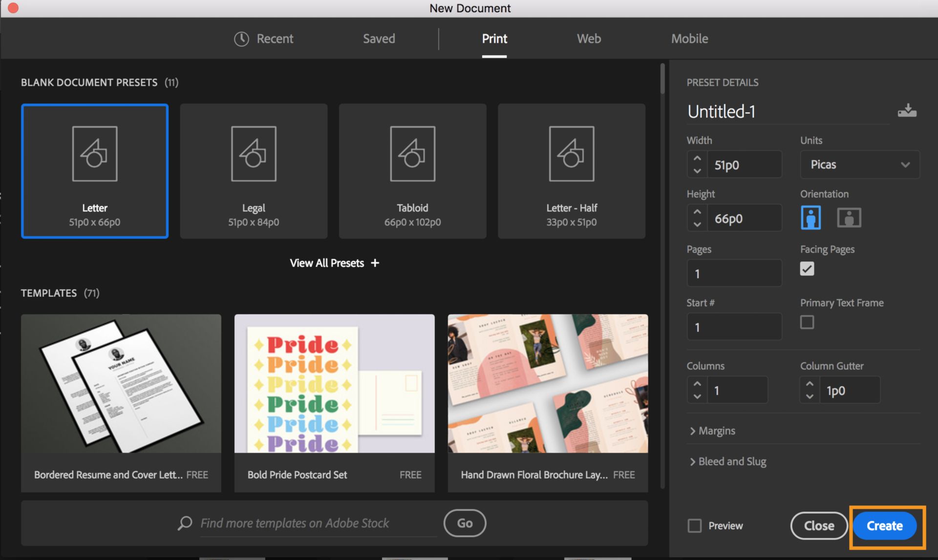Enable the Primary Text Frame checkbox
The image size is (938, 560).
(x=807, y=323)
